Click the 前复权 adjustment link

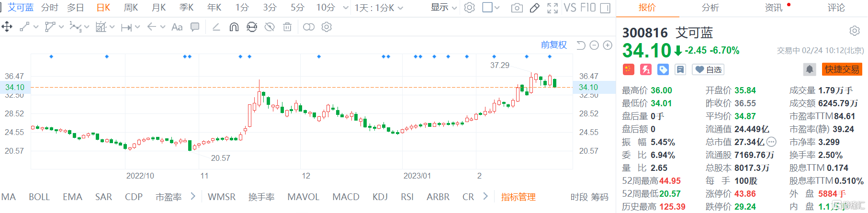(x=554, y=45)
